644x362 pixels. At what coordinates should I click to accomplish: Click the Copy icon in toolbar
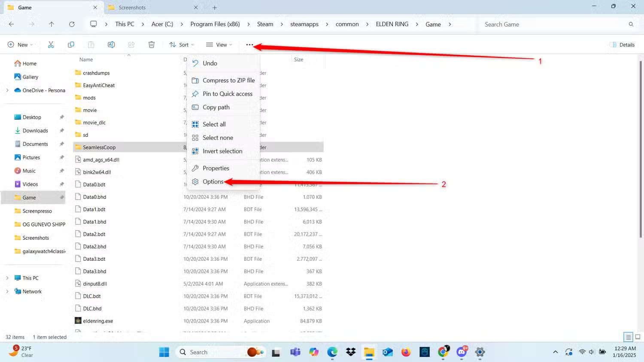[71, 45]
